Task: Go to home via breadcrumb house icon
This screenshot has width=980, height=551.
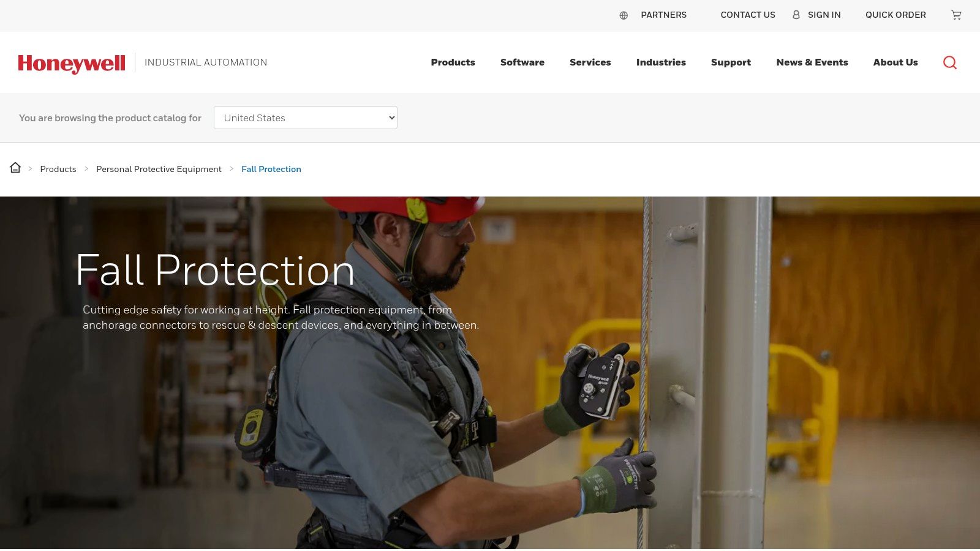Action: (15, 168)
